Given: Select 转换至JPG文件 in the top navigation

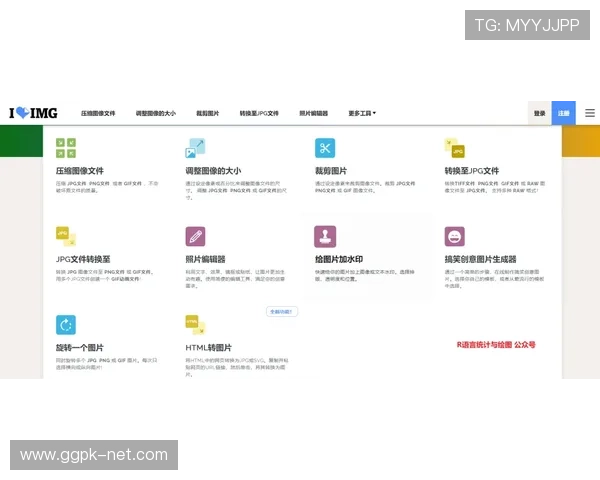Looking at the screenshot, I should click(x=259, y=113).
